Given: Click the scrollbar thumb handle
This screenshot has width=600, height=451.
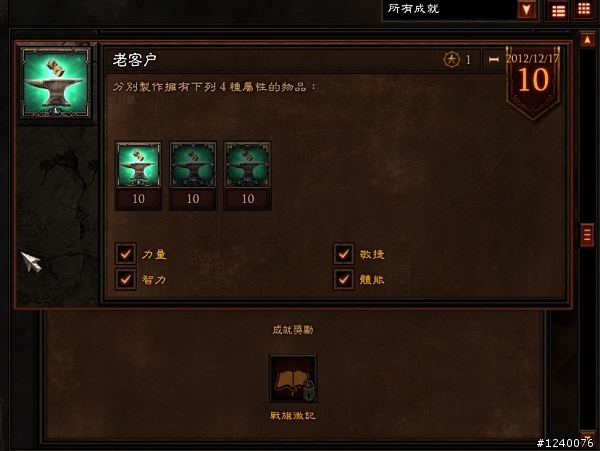Looking at the screenshot, I should tap(587, 235).
